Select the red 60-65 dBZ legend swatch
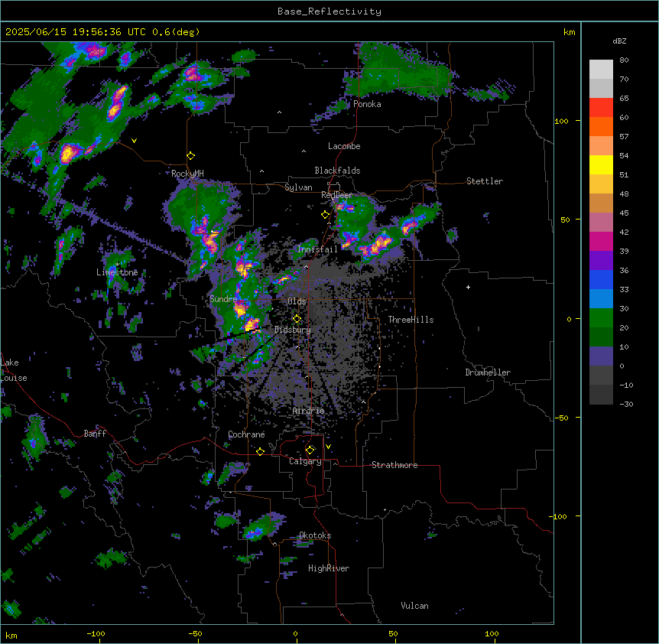 (x=601, y=108)
